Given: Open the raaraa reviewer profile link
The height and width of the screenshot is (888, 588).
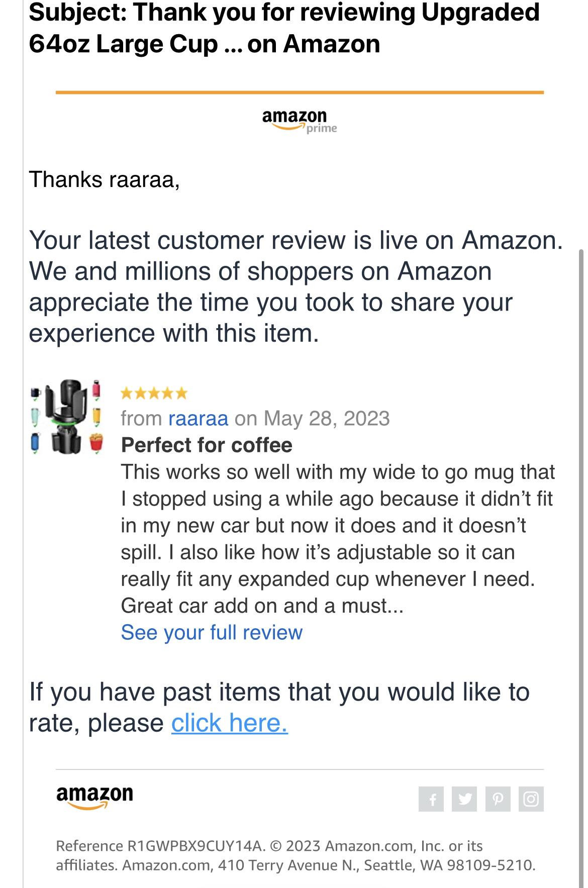Looking at the screenshot, I should pos(198,418).
